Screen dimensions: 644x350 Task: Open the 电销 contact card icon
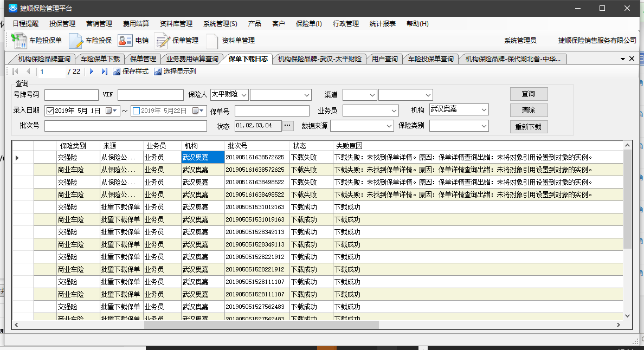[x=125, y=41]
